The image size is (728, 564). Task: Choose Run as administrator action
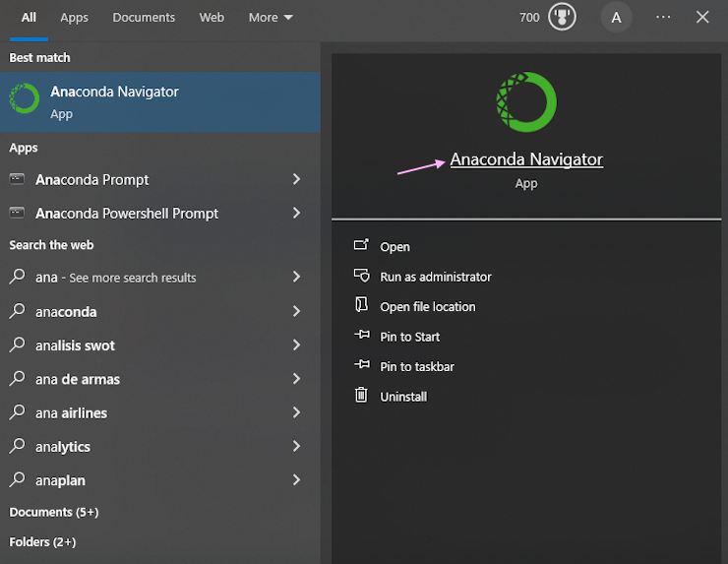tap(436, 277)
